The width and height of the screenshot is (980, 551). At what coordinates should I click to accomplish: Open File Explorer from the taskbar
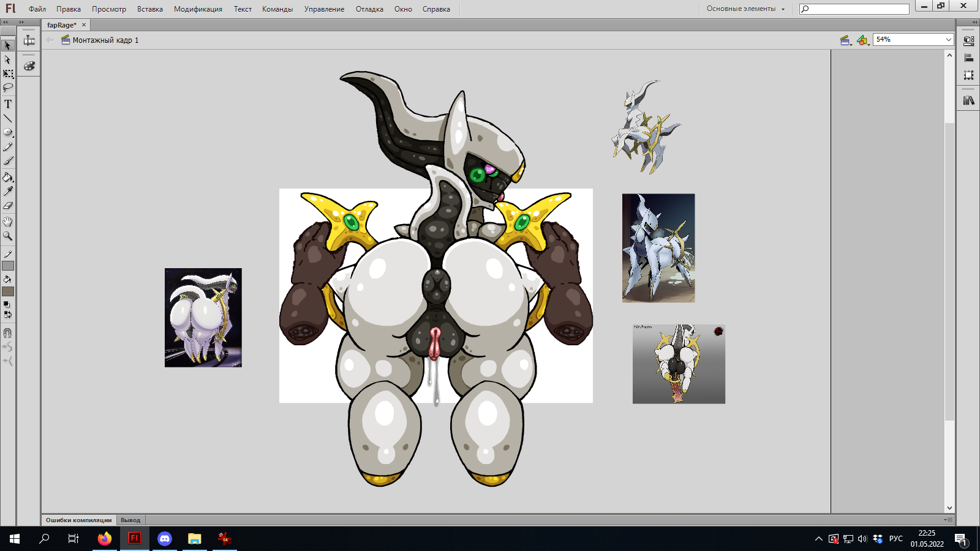click(x=195, y=539)
